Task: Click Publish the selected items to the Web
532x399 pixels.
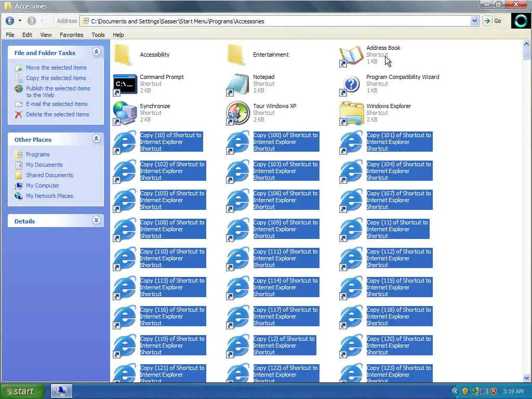Action: tap(58, 91)
